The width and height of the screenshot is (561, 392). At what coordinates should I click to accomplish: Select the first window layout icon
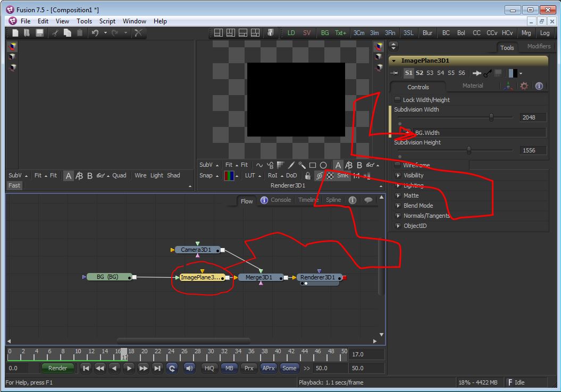(x=218, y=33)
